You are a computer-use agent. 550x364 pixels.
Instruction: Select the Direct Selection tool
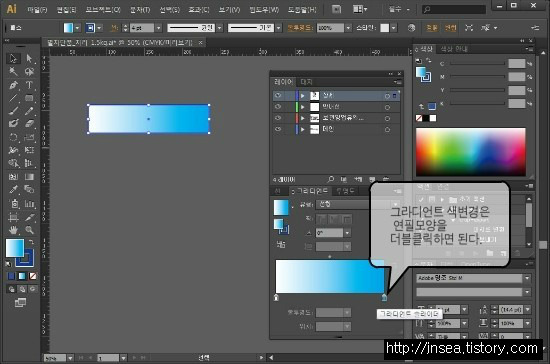pos(29,58)
